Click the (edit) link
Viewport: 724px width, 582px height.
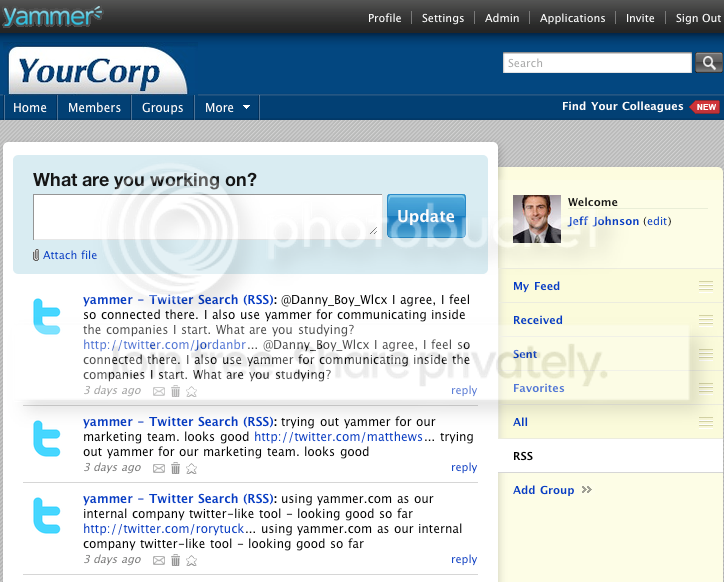[x=657, y=221]
